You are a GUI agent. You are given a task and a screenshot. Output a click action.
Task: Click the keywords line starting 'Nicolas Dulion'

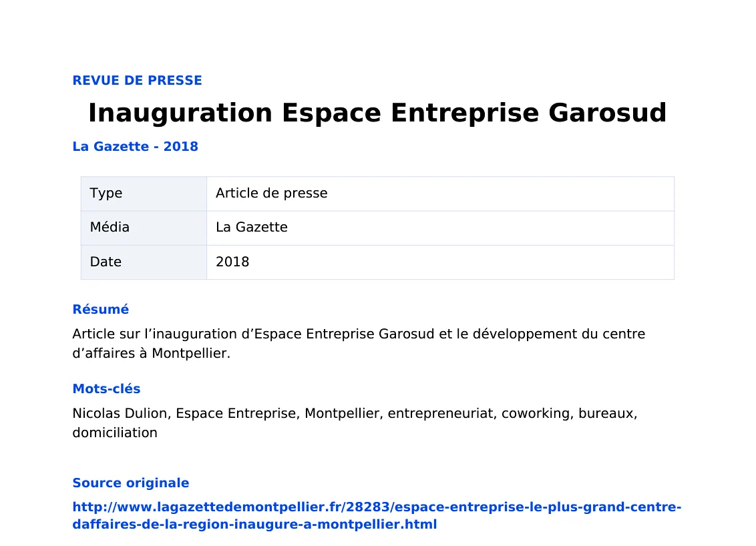coord(355,423)
